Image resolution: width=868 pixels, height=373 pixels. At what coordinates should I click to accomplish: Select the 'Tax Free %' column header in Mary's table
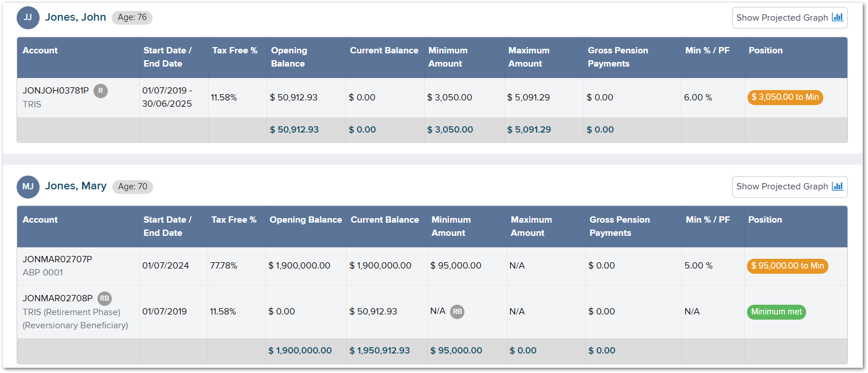[235, 219]
